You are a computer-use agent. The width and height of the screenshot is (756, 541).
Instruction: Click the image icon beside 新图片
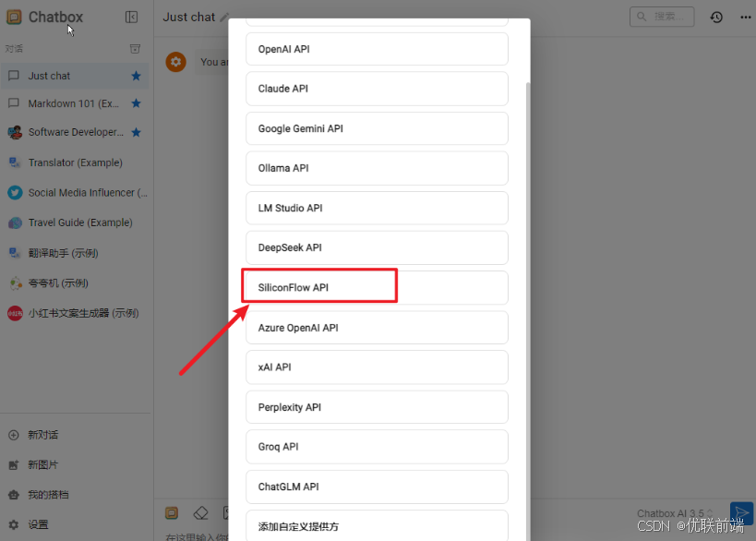tap(14, 464)
